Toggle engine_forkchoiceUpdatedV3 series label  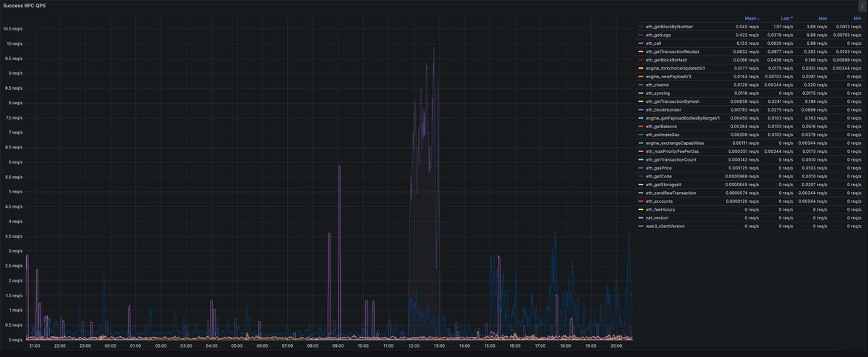[676, 68]
